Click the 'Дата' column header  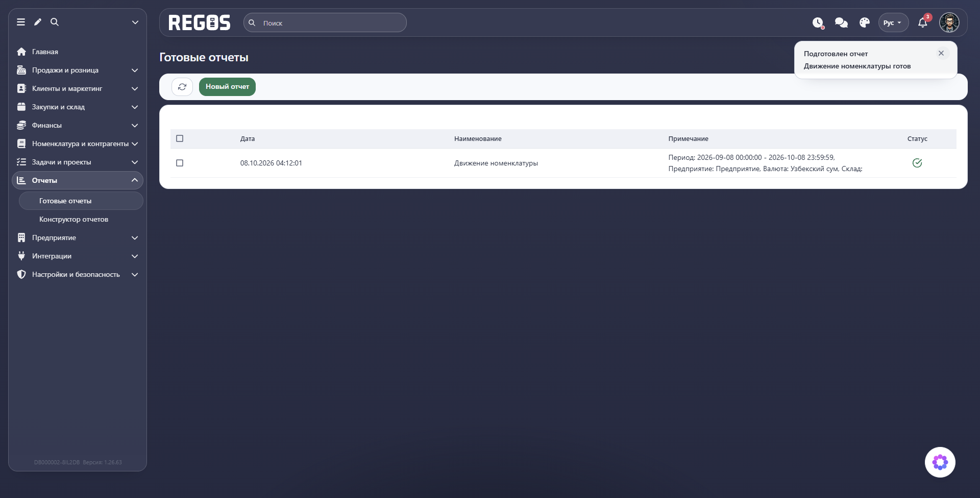(x=248, y=138)
